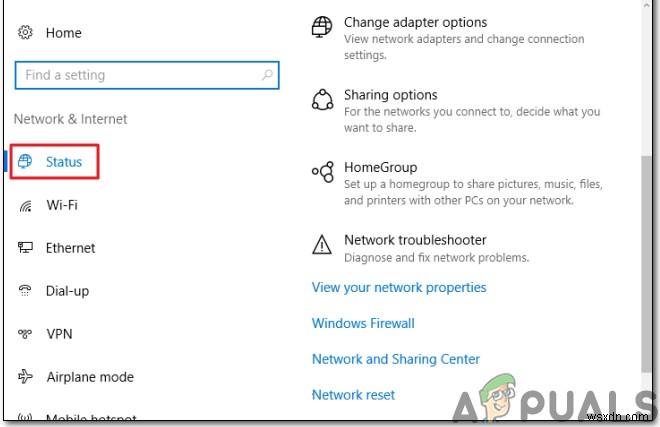Click the Airplane mode icon
This screenshot has height=427, width=660.
(x=26, y=377)
